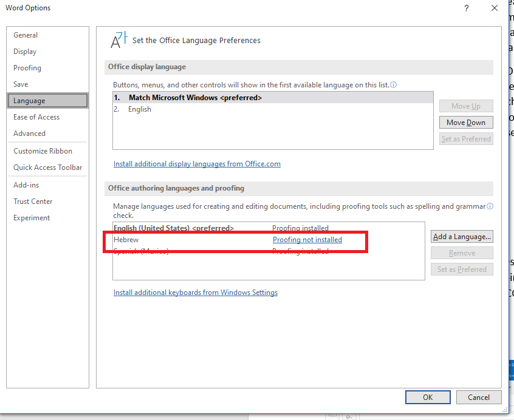The image size is (514, 420).
Task: Click the Office Language Preferences header icon
Action: (x=118, y=40)
